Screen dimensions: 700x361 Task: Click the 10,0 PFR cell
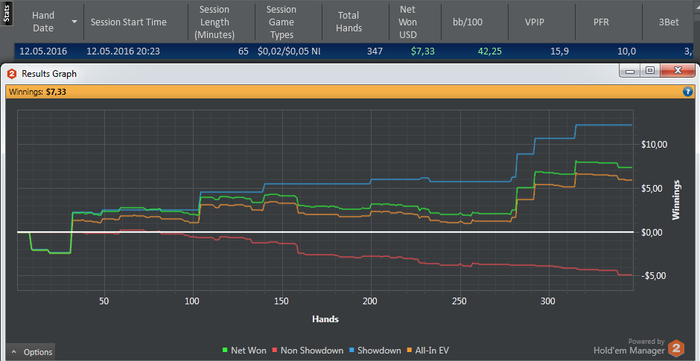click(x=626, y=51)
